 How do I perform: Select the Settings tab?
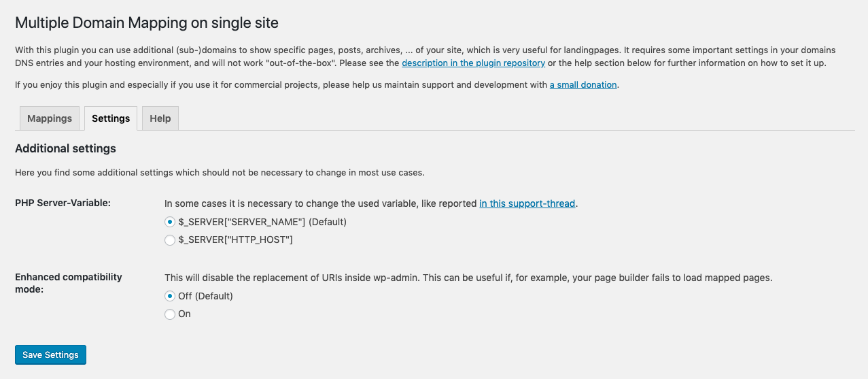point(111,118)
